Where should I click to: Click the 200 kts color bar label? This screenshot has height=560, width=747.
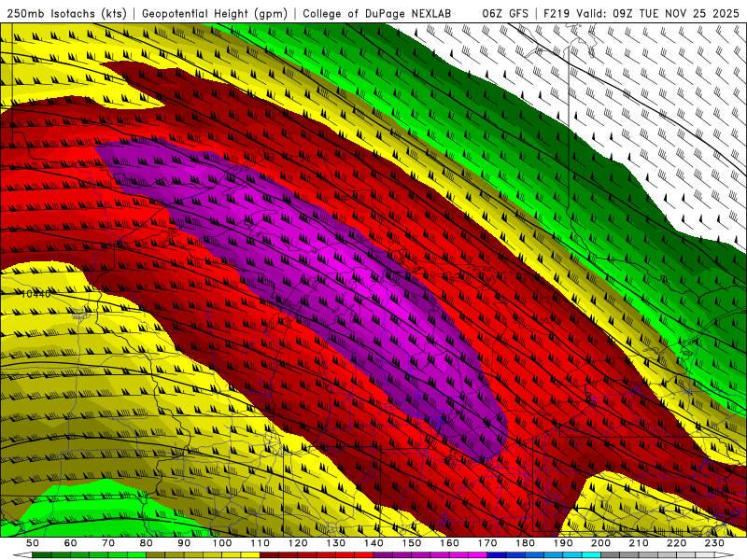tap(600, 543)
